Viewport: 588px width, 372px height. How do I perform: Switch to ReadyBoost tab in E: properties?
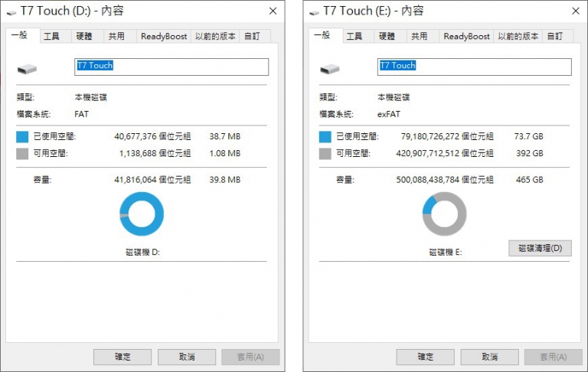point(466,37)
